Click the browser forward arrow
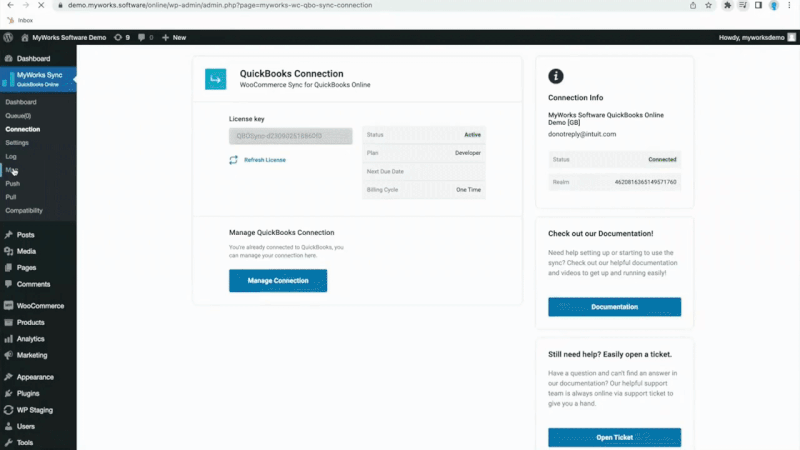 coord(26,5)
